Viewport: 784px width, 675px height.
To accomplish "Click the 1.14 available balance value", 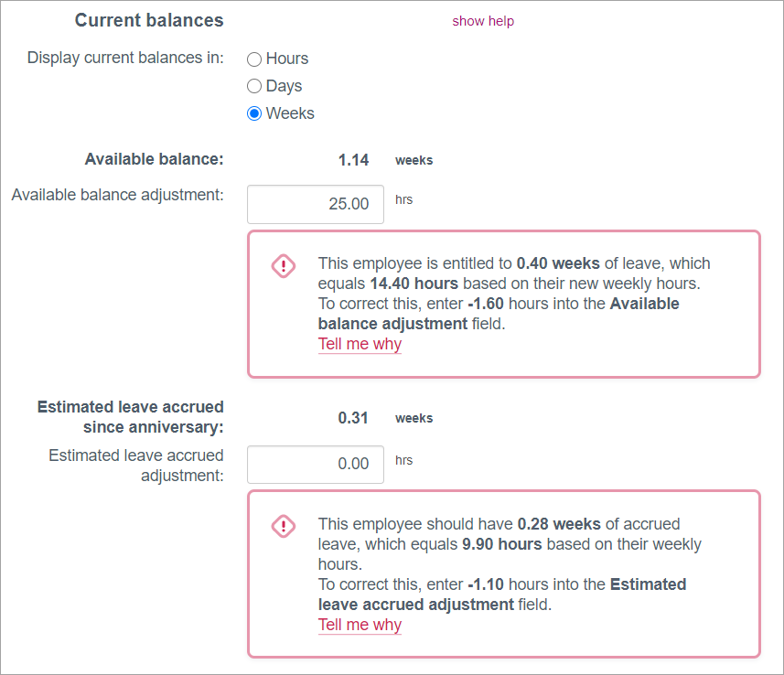I will coord(353,160).
